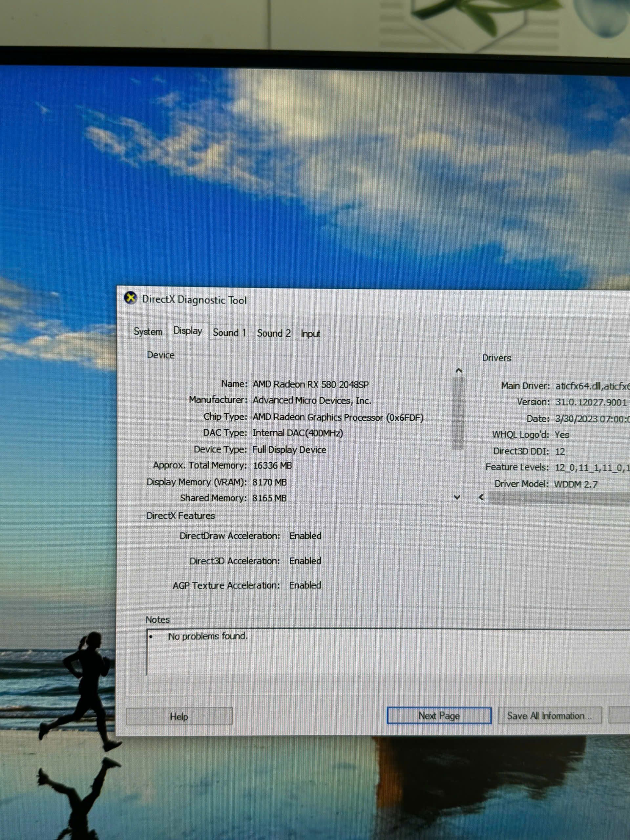Click the WDDM 2.7 driver model value
Image resolution: width=630 pixels, height=840 pixels.
(x=576, y=484)
